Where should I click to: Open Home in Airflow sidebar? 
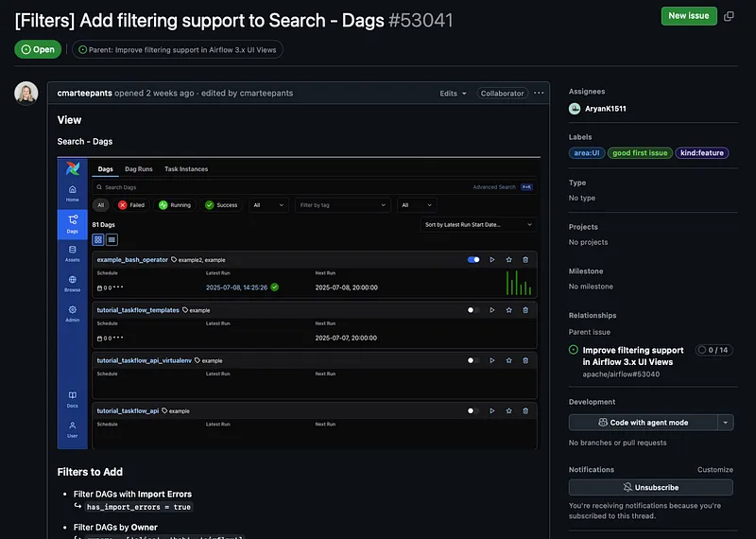tap(73, 194)
